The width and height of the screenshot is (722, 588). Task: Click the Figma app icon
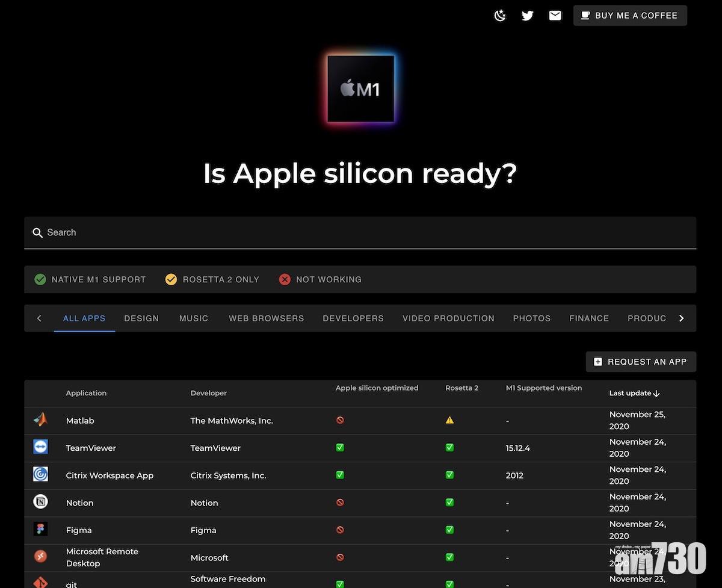[40, 530]
